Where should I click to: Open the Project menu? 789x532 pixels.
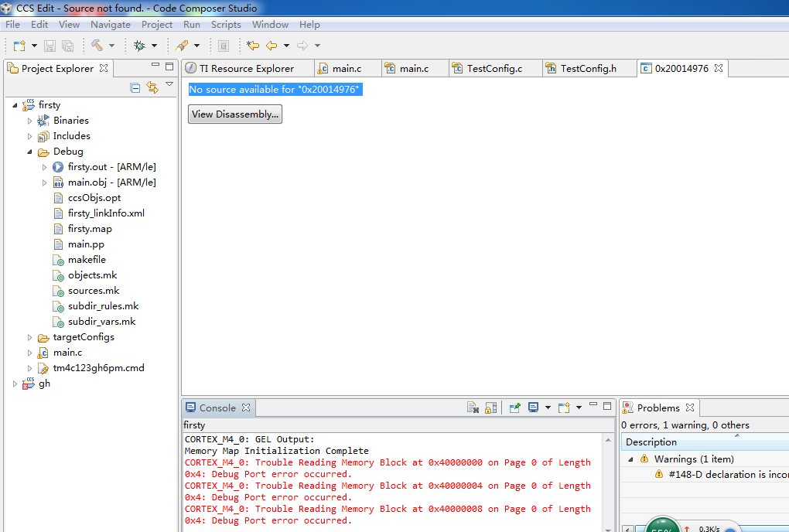click(157, 25)
